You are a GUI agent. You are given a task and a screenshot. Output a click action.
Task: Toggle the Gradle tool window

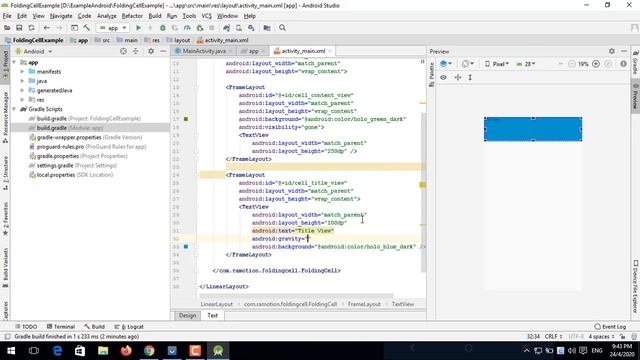pos(636,62)
